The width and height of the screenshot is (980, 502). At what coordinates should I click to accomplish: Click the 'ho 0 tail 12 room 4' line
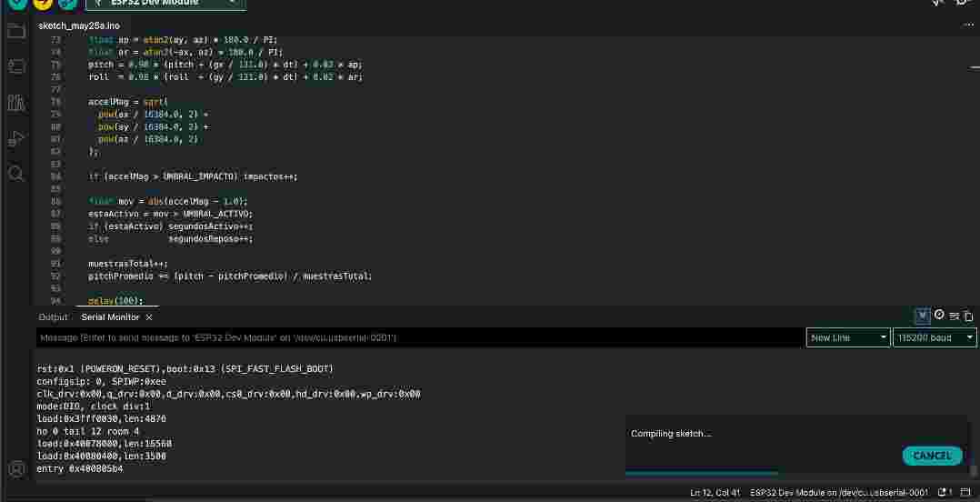(88, 431)
